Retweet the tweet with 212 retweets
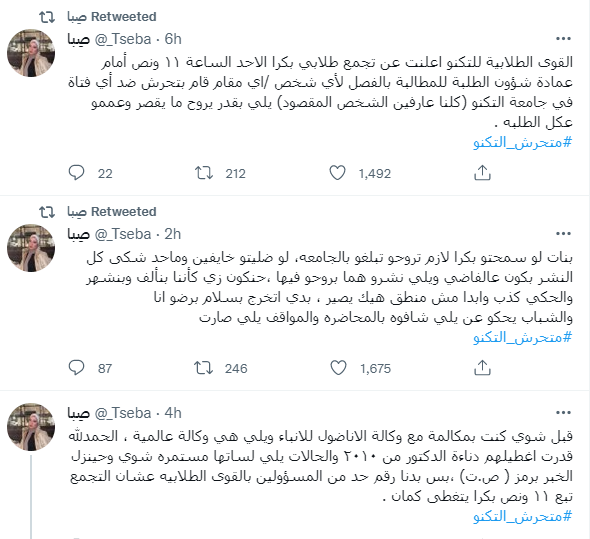The image size is (590, 539). pyautogui.click(x=204, y=173)
